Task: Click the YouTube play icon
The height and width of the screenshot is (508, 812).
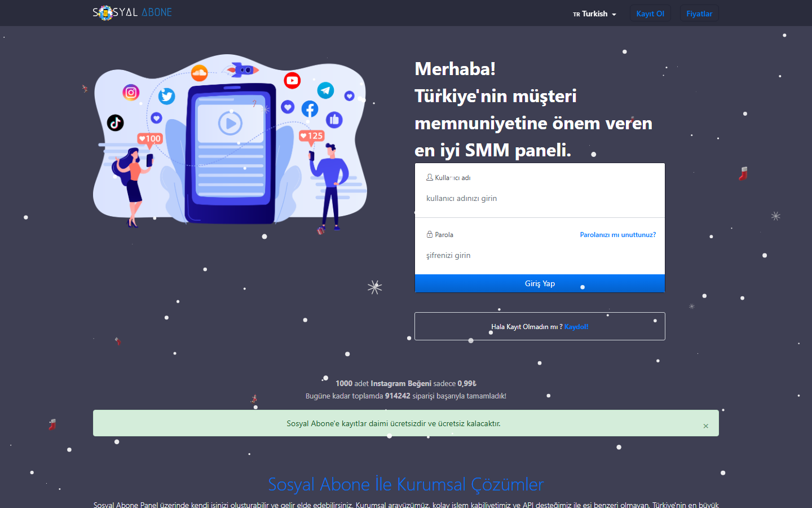Action: point(292,80)
